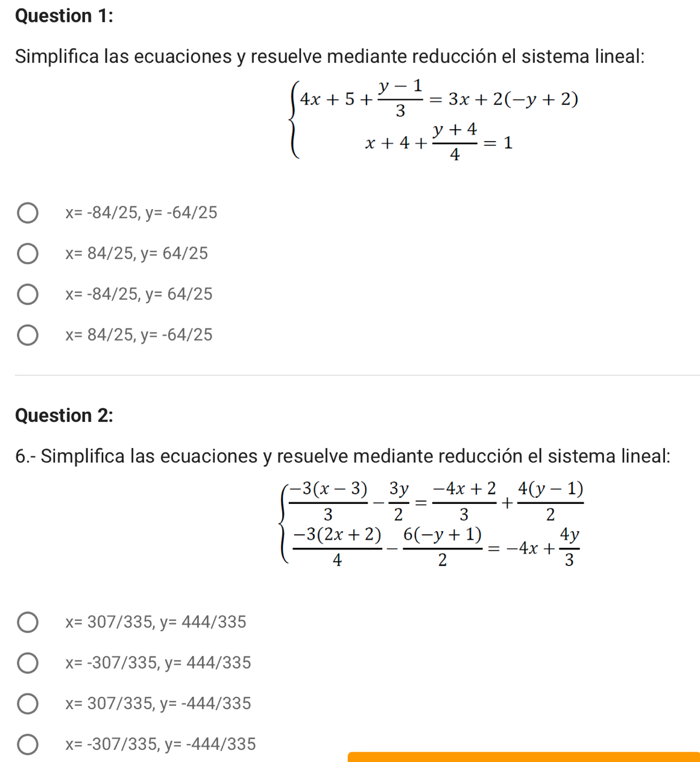Click answer label text "x= -84/25, y= -64/25"
The image size is (700, 762).
(x=142, y=213)
